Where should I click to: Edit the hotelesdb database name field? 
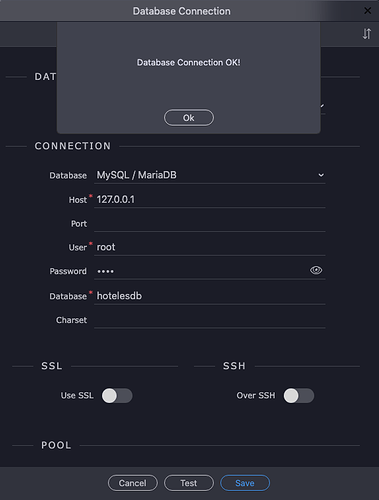click(210, 296)
